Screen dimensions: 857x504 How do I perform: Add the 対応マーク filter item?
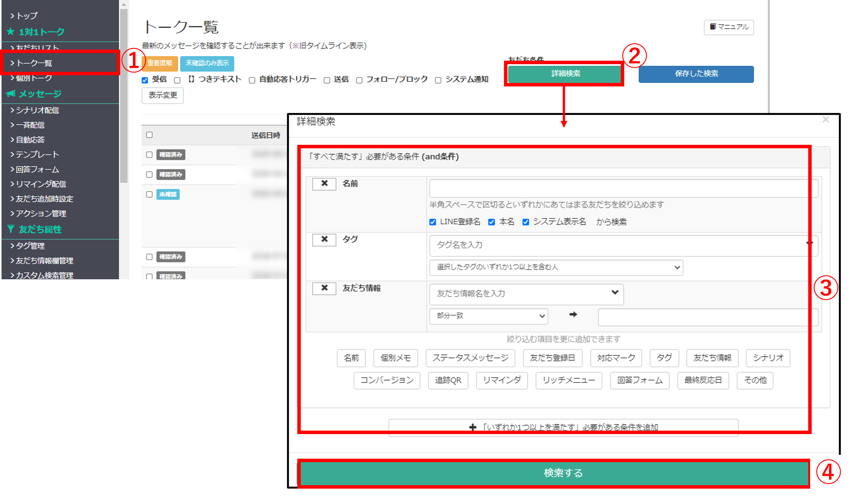coord(616,358)
